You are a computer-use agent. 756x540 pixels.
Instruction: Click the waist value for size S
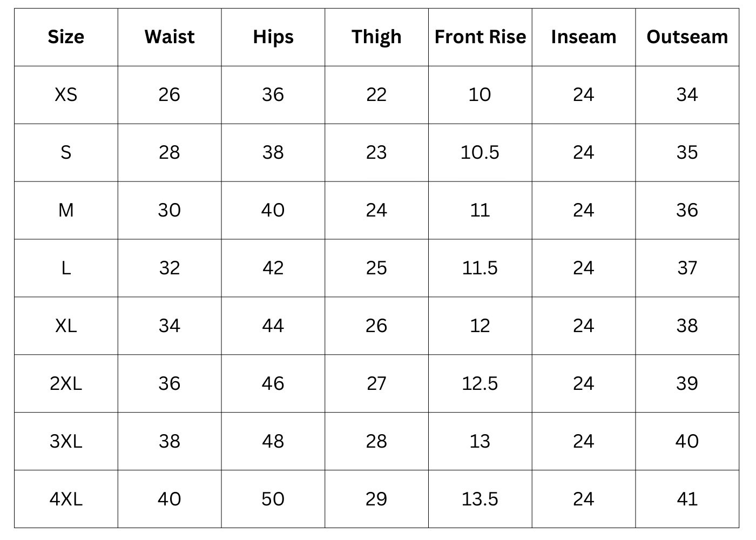coord(170,152)
